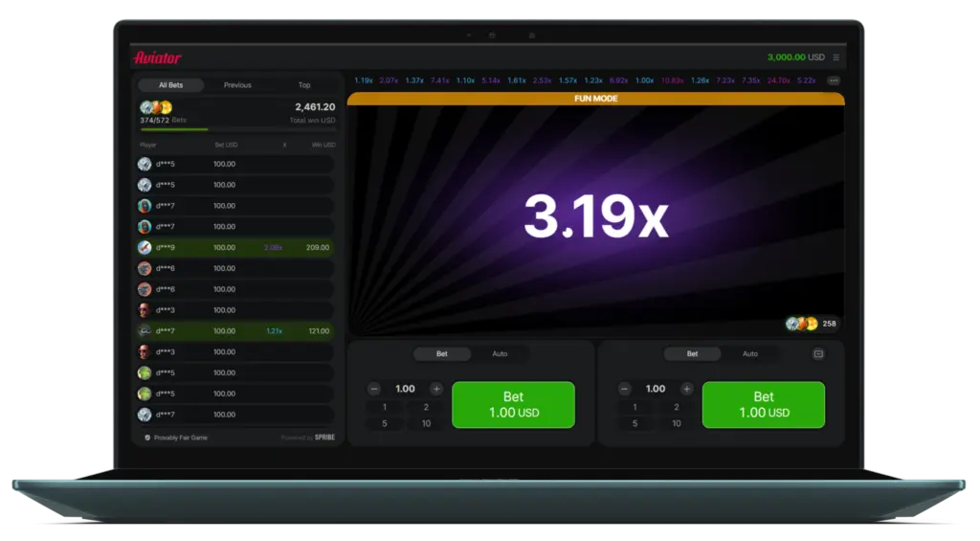Open round 7.41x in history bar
This screenshot has width=980, height=541.
coord(439,80)
